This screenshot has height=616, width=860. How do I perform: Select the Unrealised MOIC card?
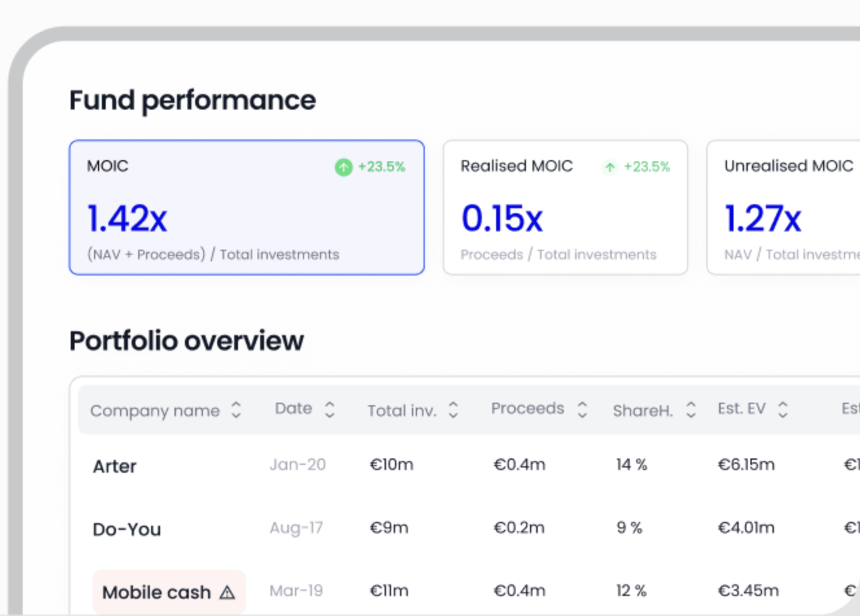783,207
